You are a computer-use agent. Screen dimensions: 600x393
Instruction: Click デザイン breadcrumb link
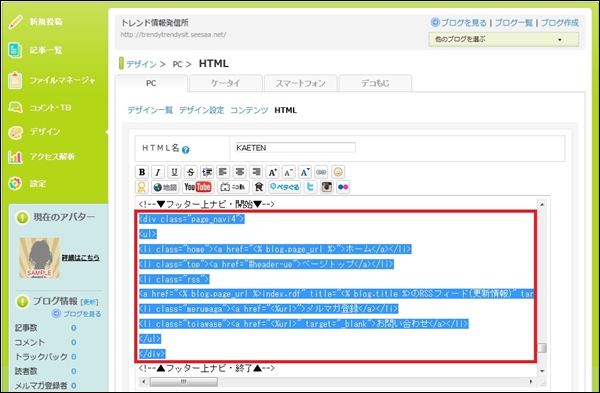[x=141, y=64]
